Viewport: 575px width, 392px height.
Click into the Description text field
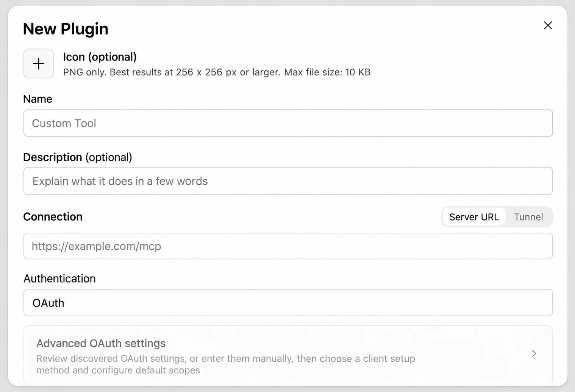point(288,181)
